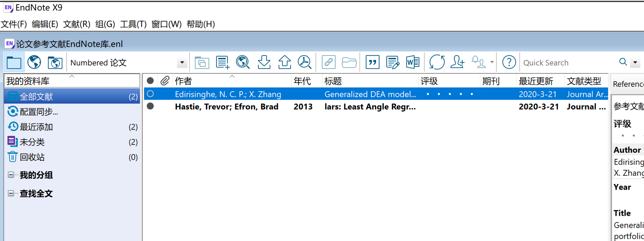Click the Export upload arrow icon
This screenshot has width=644, height=241.
284,62
